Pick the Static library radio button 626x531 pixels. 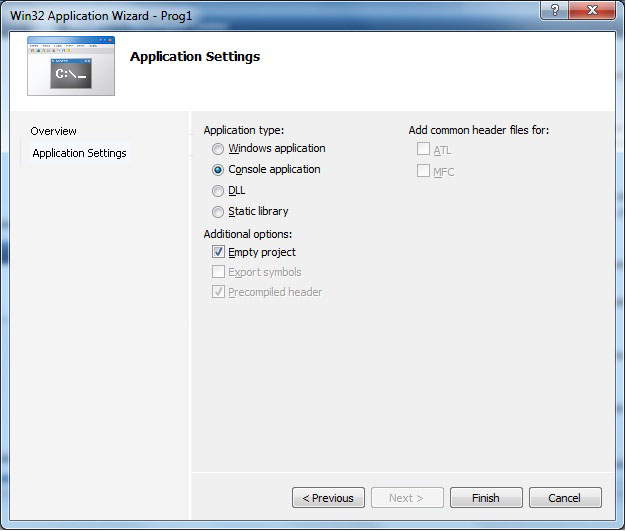tap(218, 212)
